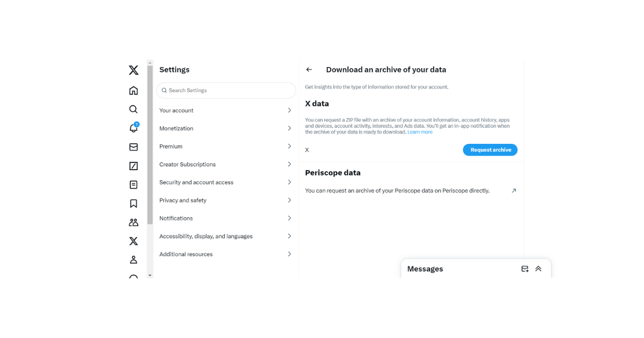The image size is (644, 338).
Task: Select Accessibility, display, and languages
Action: 225,236
